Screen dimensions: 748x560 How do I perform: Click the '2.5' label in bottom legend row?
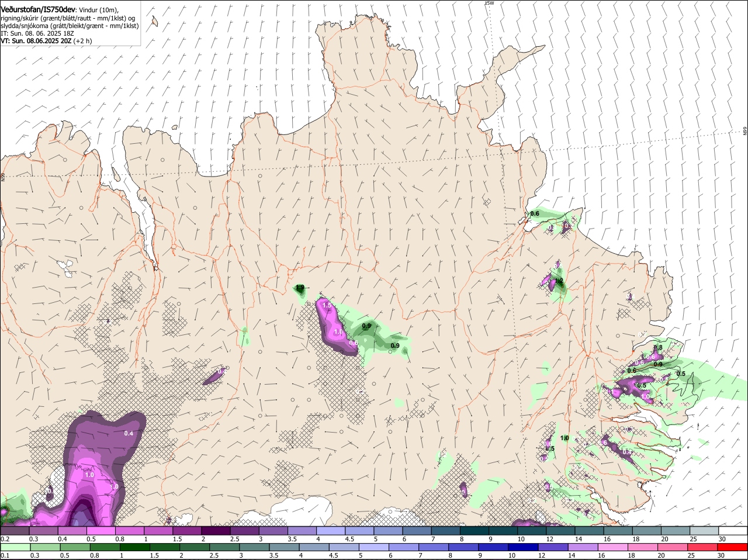pos(214,555)
